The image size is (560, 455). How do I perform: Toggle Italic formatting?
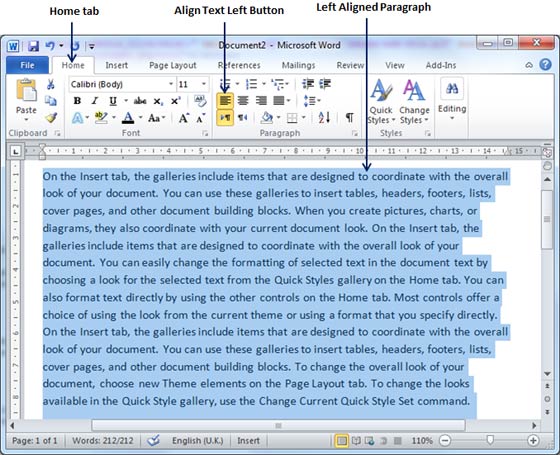(x=95, y=101)
